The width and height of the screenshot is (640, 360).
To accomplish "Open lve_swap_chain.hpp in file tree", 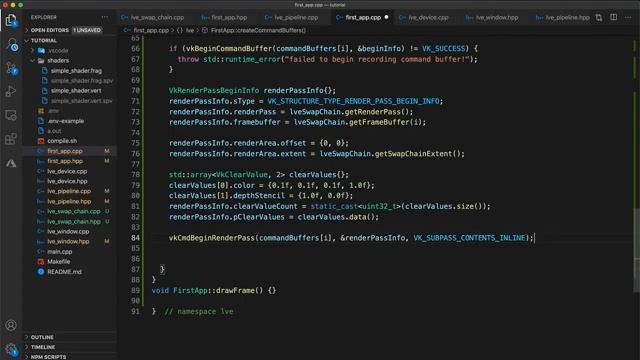I will click(x=73, y=221).
